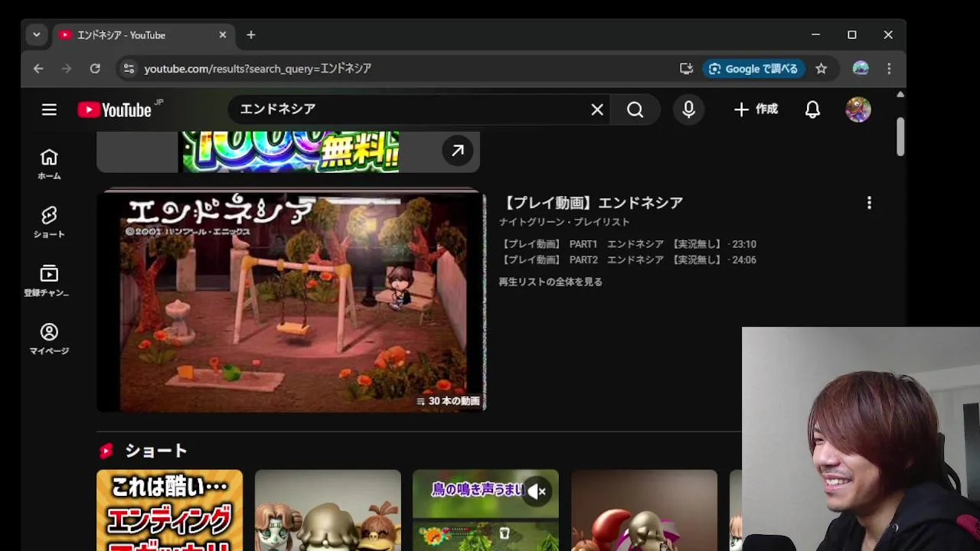Viewport: 980px width, 551px height.
Task: Open a new tab with the plus
Action: [x=251, y=35]
